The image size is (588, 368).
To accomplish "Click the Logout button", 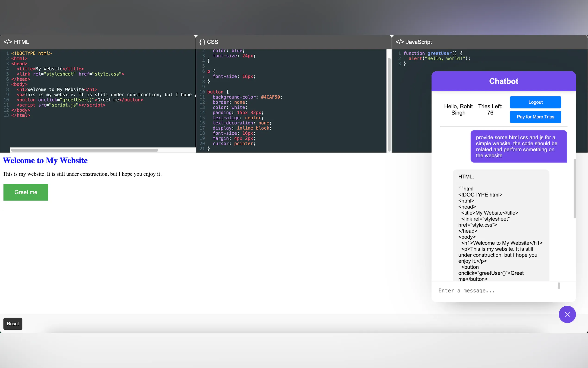I will pos(535,102).
